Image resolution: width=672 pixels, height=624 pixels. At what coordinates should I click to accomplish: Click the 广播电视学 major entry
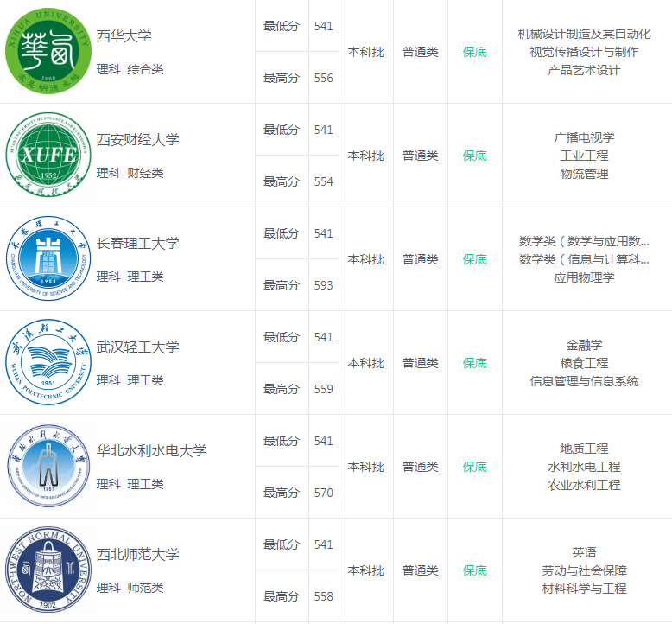click(x=584, y=137)
